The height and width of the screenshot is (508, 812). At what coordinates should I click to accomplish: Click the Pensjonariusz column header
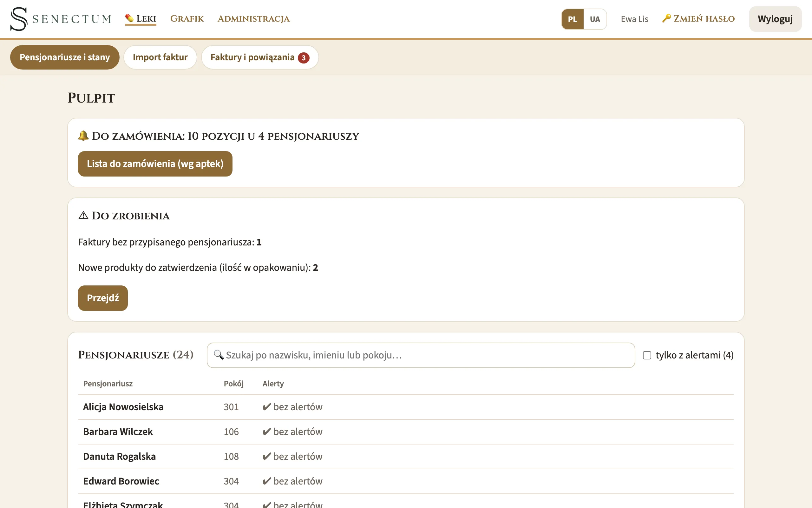[x=108, y=384]
